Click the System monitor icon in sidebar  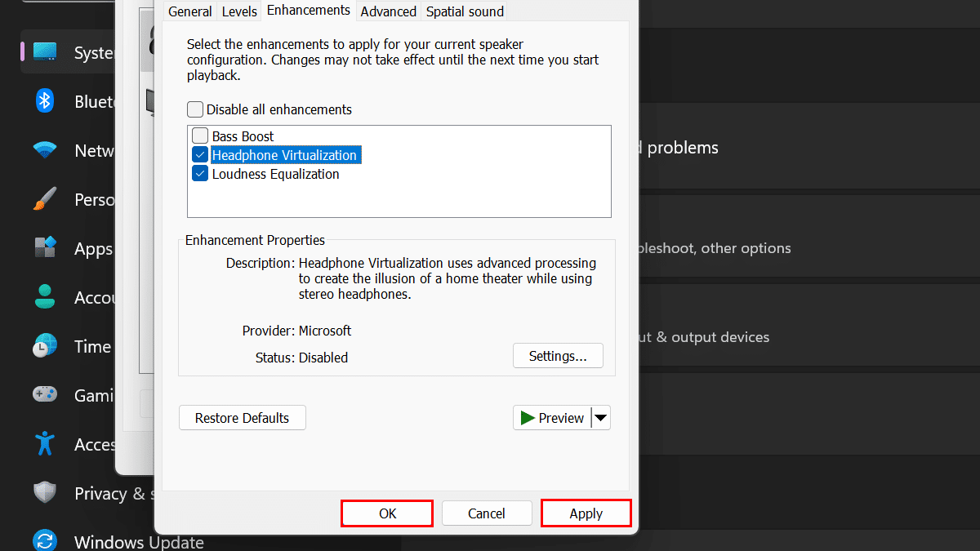point(45,53)
